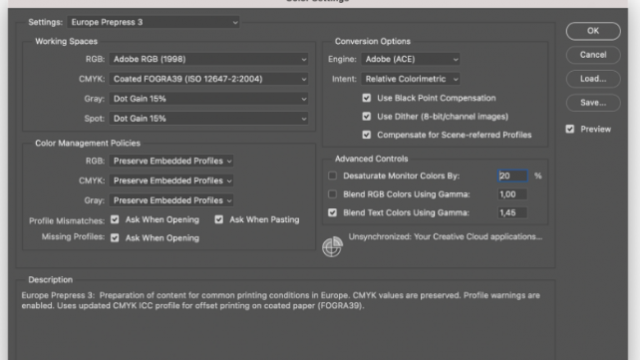
Task: Enable Blend RGB Colors Using Gamma
Action: point(332,194)
